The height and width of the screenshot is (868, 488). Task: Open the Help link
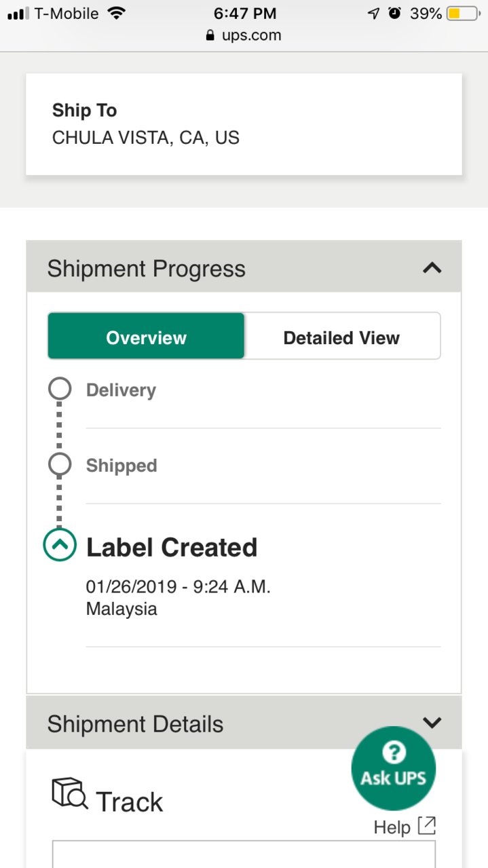tap(392, 827)
